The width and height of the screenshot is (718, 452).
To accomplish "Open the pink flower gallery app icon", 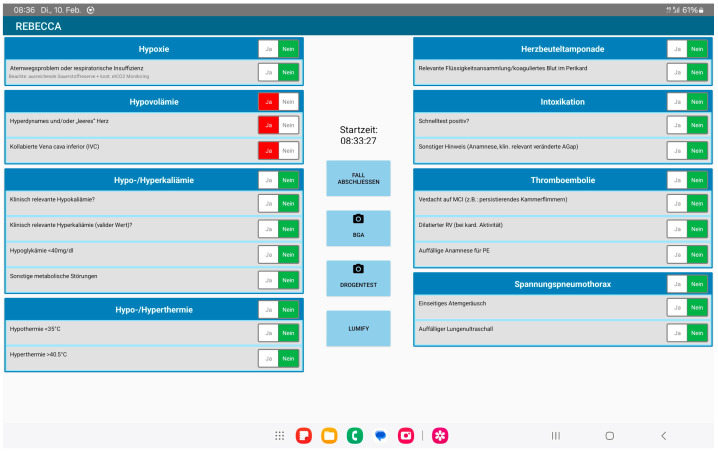I will tap(440, 436).
